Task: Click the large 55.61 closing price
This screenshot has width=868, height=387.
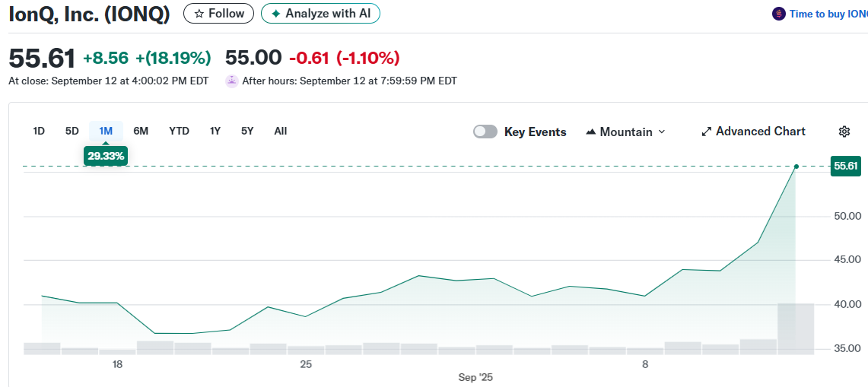Action: [x=42, y=58]
